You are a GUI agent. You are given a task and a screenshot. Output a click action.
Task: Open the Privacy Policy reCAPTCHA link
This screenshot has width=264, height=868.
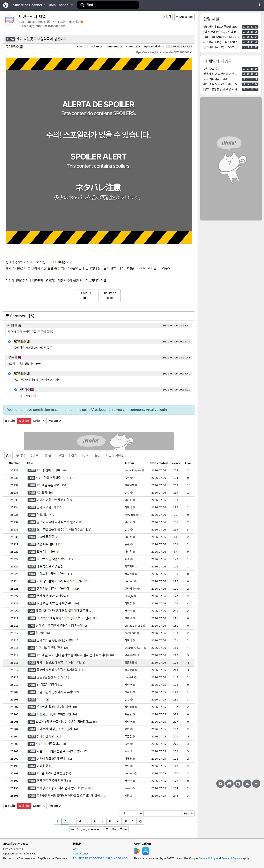click(x=207, y=858)
